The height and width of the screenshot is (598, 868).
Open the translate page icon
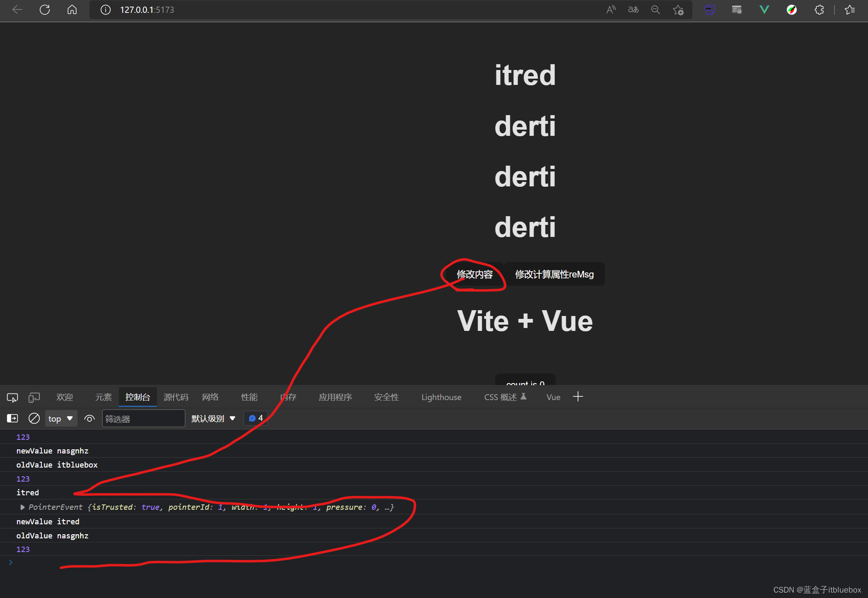point(633,10)
